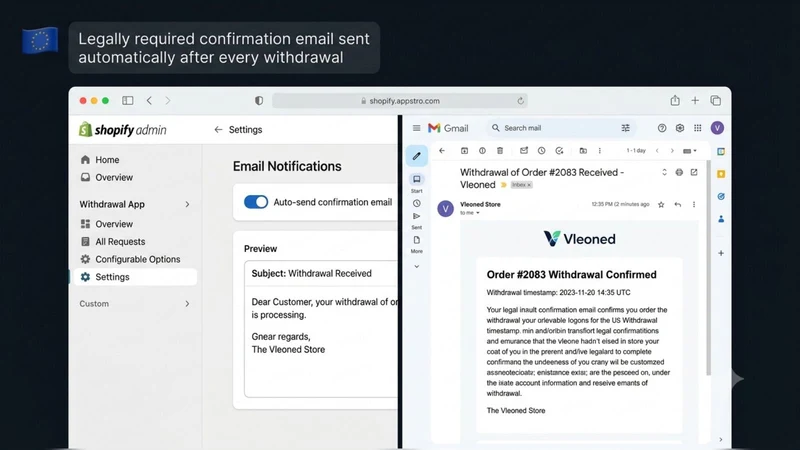Add the email to Tasks
Viewport: 800px width, 450px height.
[559, 151]
